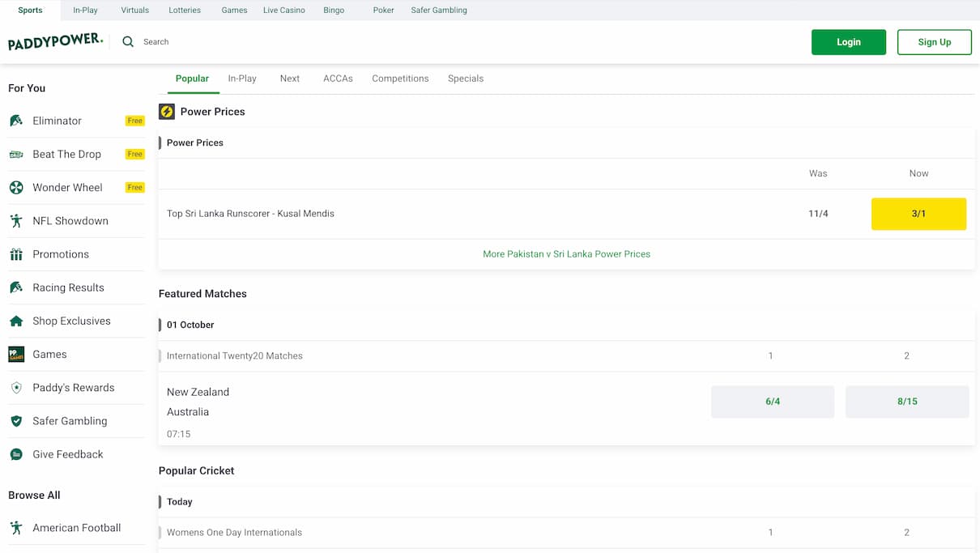Screen dimensions: 980x553
Task: Switch to the Next tab
Action: point(290,79)
